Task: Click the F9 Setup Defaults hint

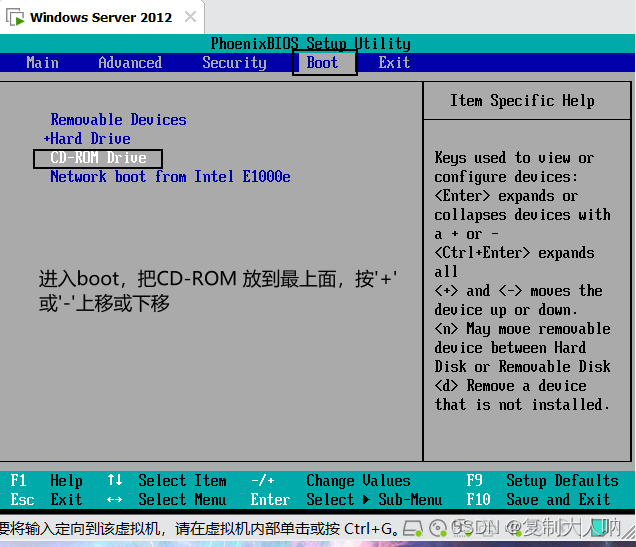Action: (x=542, y=481)
